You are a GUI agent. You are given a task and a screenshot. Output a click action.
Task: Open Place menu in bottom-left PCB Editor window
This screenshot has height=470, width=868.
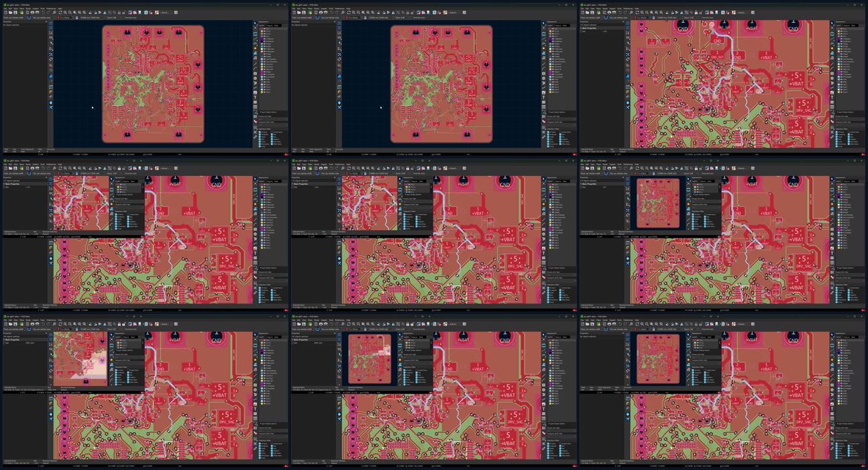pos(21,320)
